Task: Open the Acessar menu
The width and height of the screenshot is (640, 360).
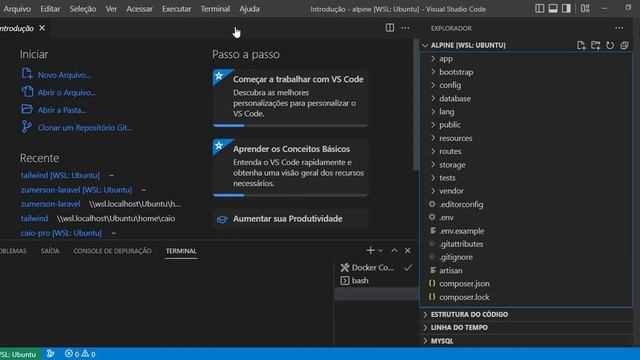Action: [x=139, y=9]
